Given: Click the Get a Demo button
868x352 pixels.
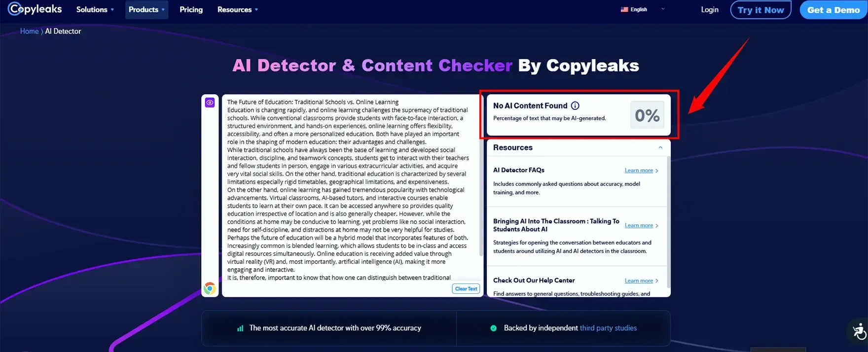Looking at the screenshot, I should click(x=833, y=10).
